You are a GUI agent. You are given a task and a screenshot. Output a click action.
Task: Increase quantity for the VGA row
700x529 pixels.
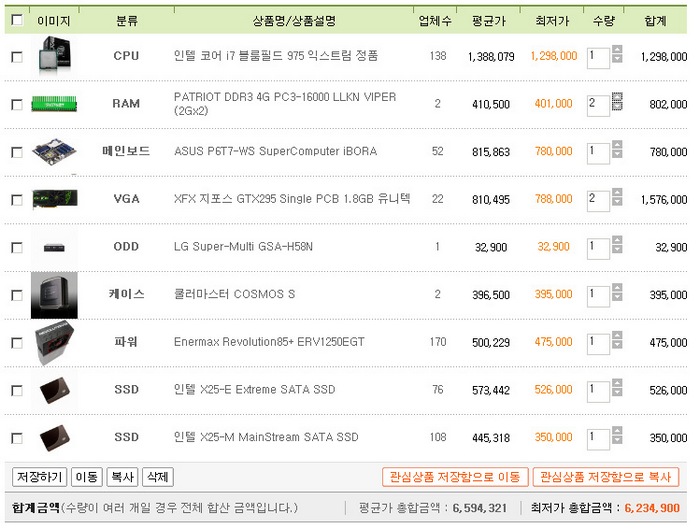pos(617,192)
